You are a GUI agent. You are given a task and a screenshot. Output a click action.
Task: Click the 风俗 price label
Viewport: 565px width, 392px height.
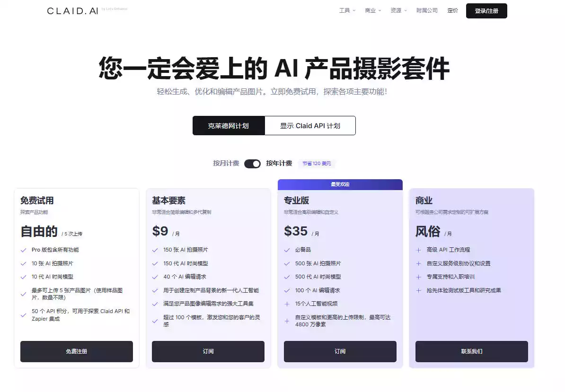[x=428, y=231]
